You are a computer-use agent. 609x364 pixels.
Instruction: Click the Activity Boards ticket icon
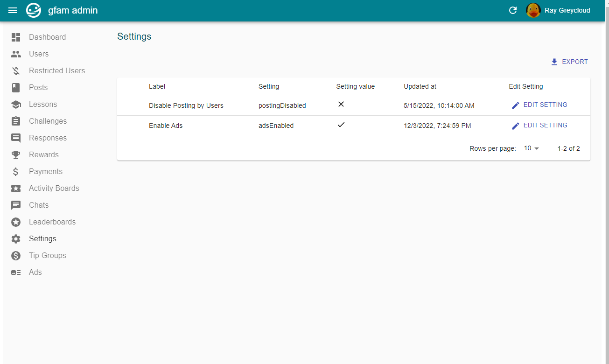(x=16, y=188)
